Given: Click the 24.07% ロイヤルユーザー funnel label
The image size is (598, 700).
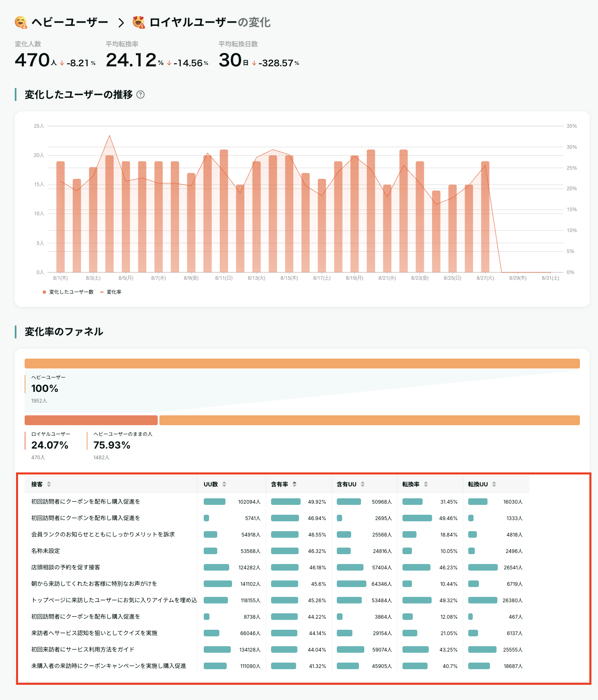Looking at the screenshot, I should point(50,445).
